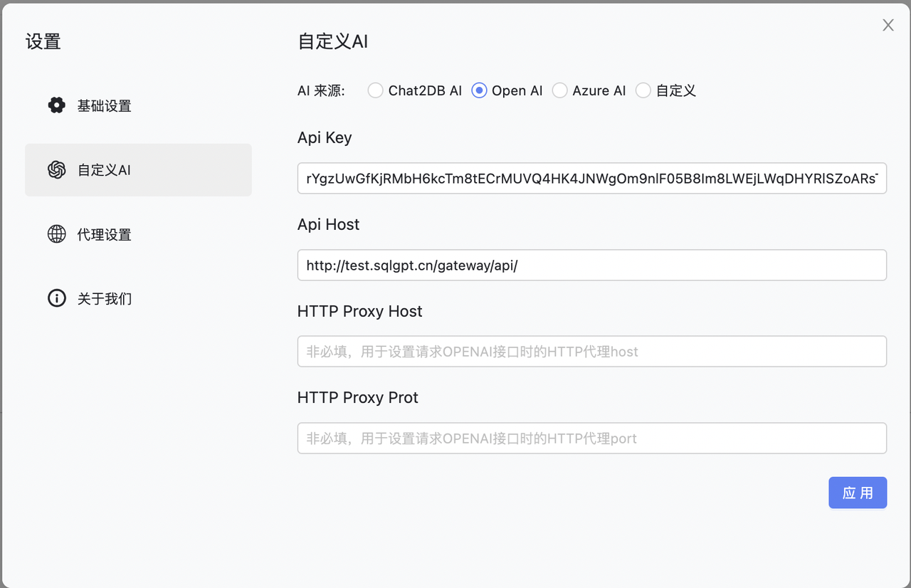This screenshot has width=911, height=588.
Task: Focus the Api Key input field
Action: click(592, 178)
